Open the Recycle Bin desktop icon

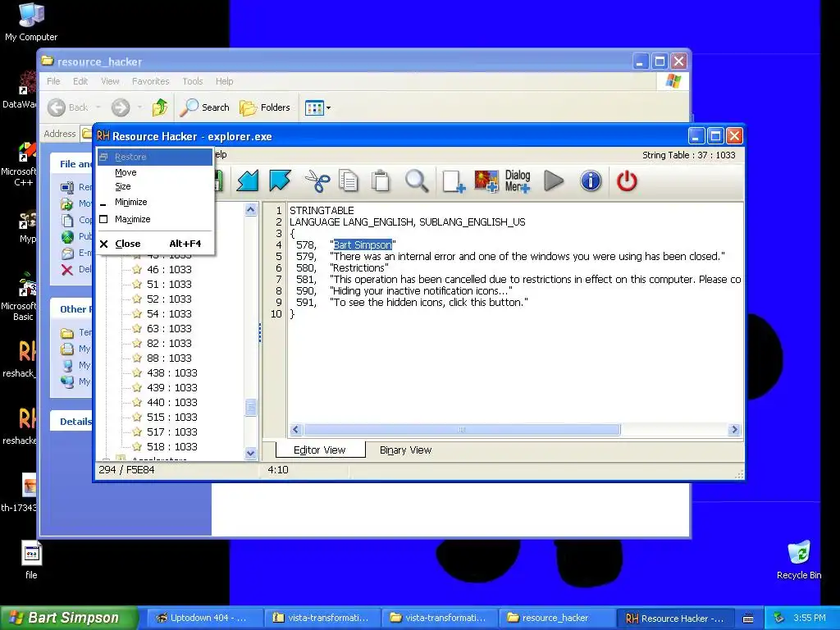coord(799,559)
